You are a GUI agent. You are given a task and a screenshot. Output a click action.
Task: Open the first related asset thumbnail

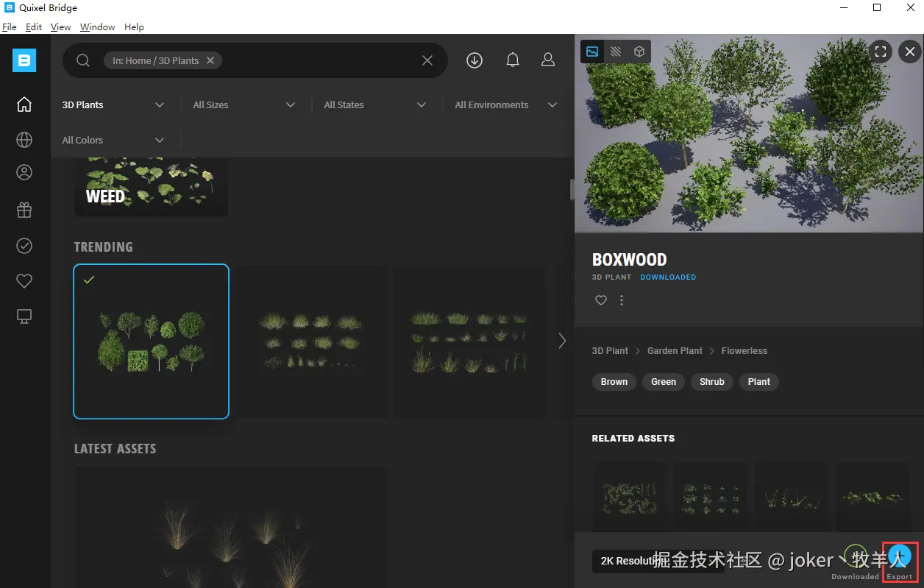click(629, 497)
